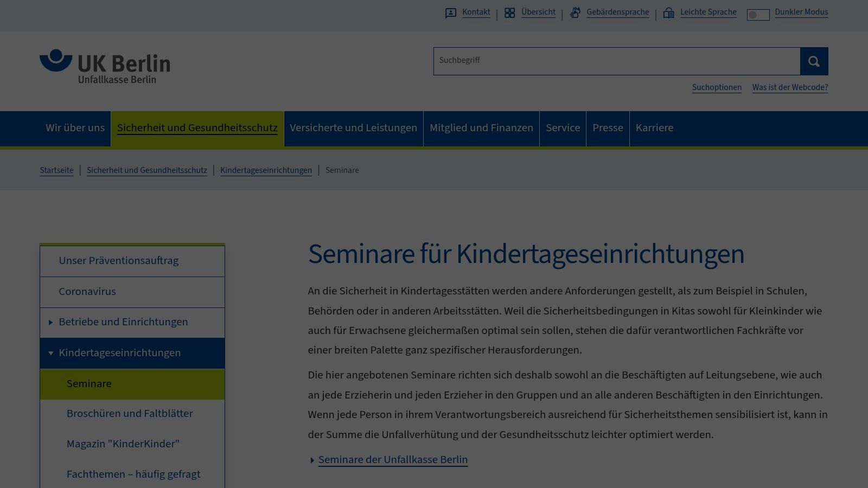The image size is (868, 488).
Task: Click the Übersicht grid icon
Action: (509, 13)
